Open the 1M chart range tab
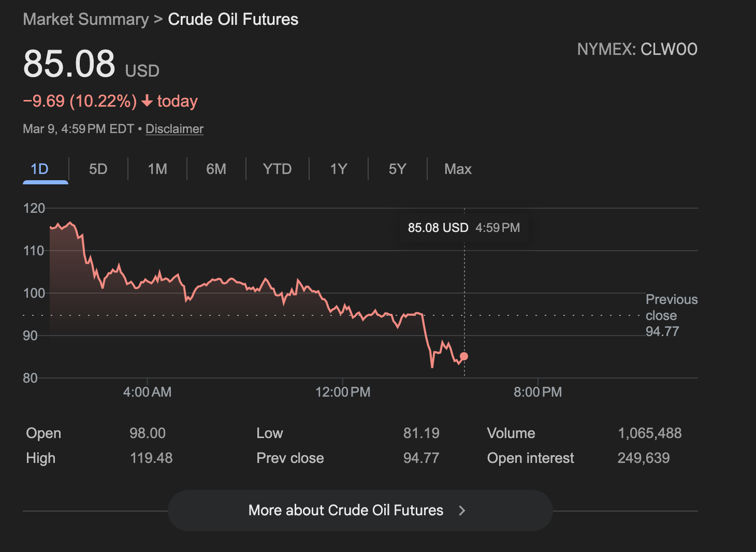 [157, 169]
